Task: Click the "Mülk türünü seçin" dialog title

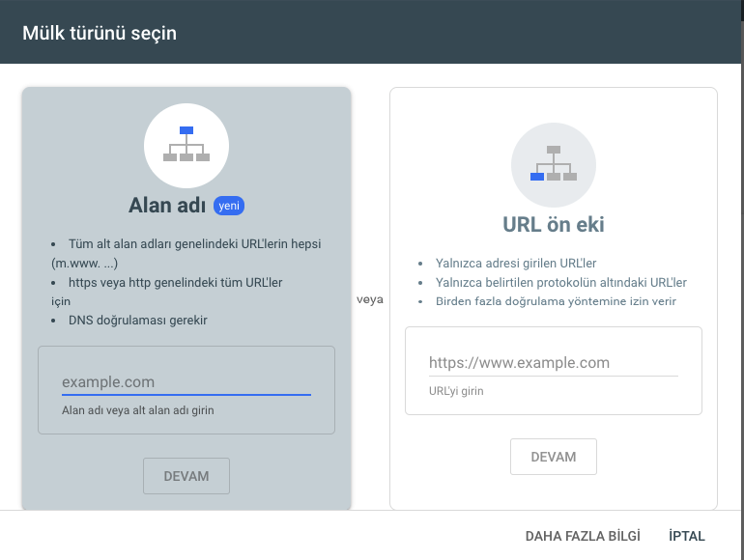Action: tap(100, 33)
